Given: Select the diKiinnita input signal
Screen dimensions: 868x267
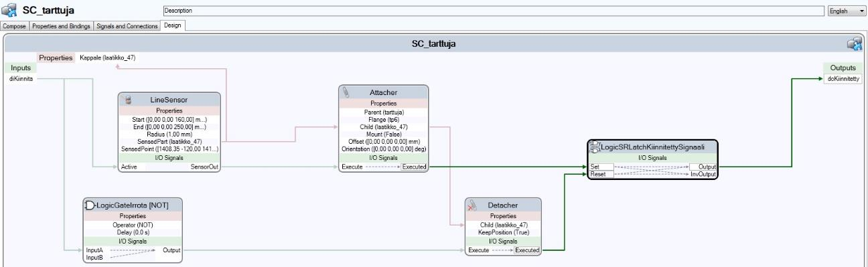Looking at the screenshot, I should [21, 79].
